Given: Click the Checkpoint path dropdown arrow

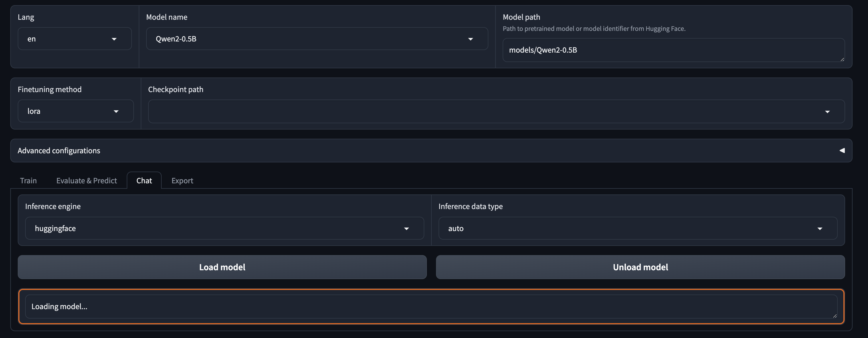Looking at the screenshot, I should 827,112.
